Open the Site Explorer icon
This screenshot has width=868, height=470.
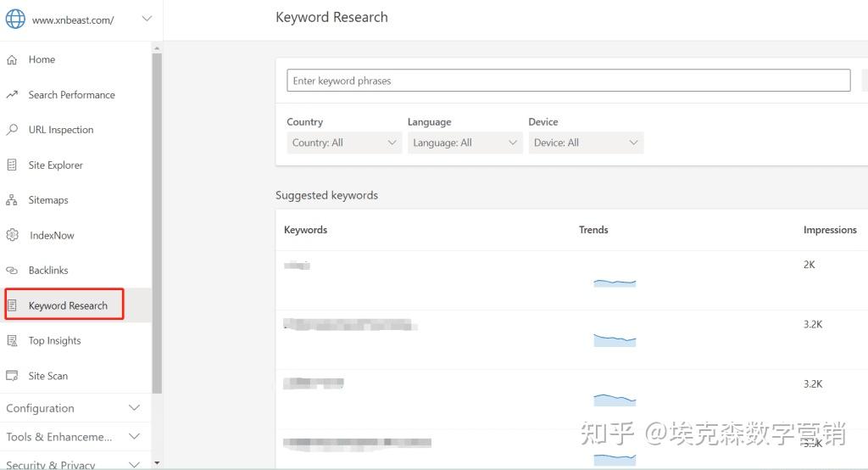point(12,165)
